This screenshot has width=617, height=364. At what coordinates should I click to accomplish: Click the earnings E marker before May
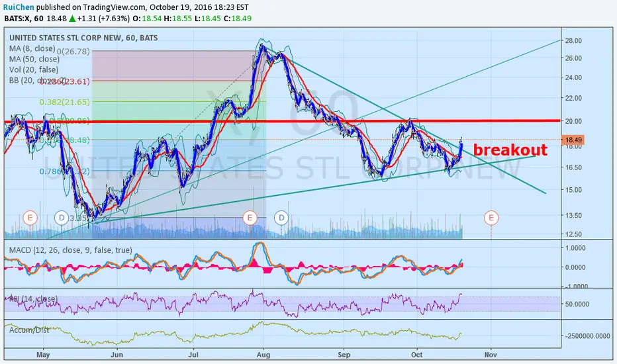pyautogui.click(x=30, y=218)
